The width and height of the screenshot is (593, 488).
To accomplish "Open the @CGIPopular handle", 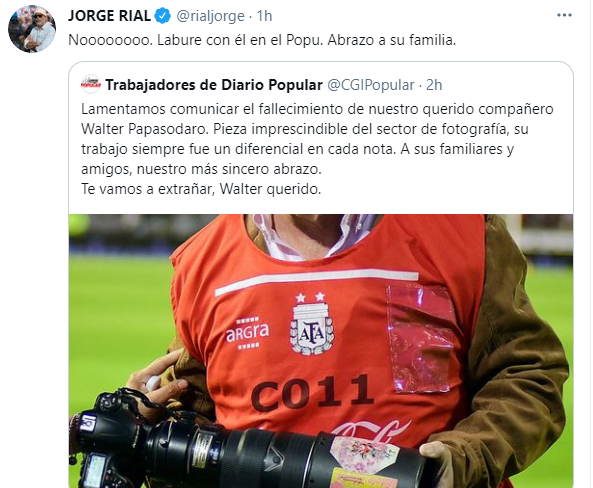I will [370, 85].
